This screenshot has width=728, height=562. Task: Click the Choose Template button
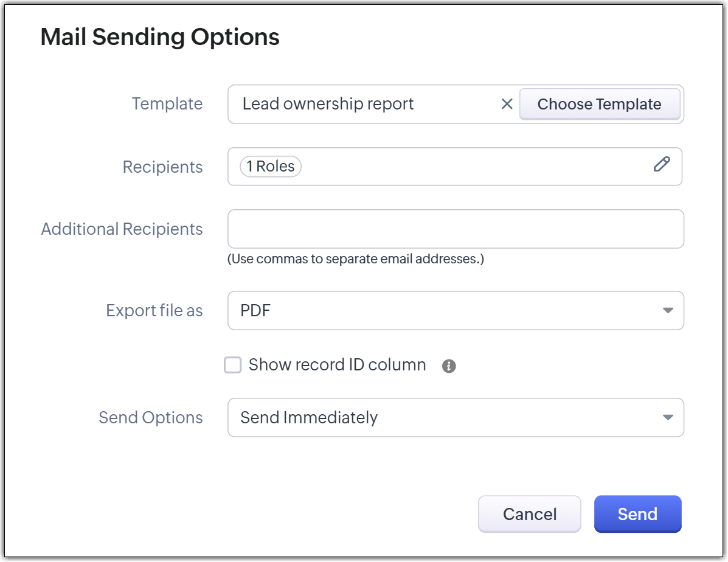point(599,104)
